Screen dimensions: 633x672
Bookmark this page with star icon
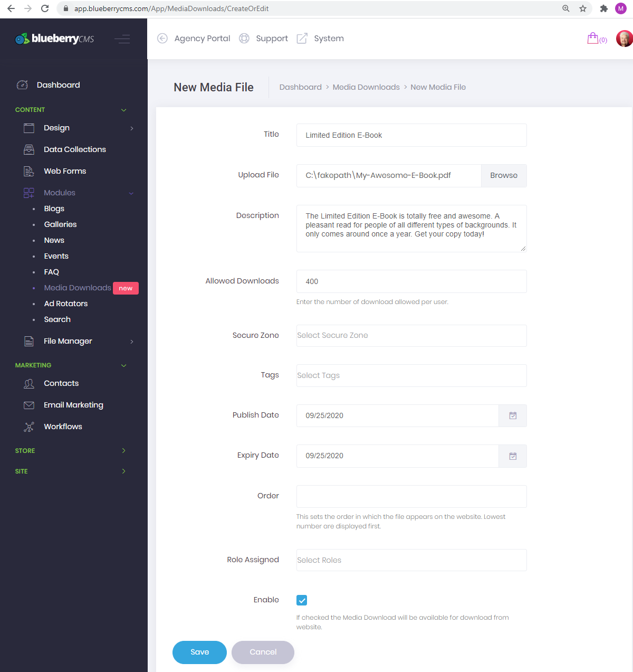click(583, 8)
